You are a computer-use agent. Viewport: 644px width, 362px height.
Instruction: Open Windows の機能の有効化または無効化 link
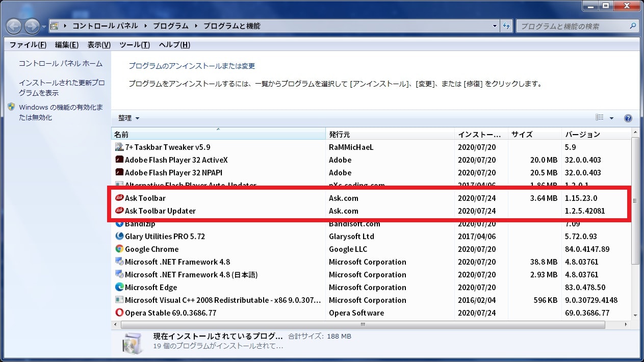point(61,112)
